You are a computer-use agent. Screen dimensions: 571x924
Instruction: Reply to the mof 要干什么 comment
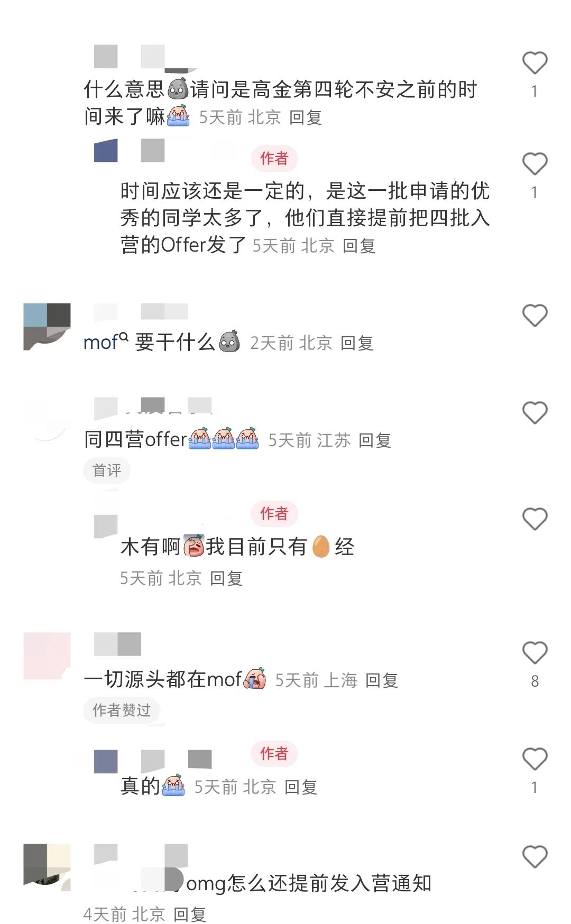tap(357, 343)
